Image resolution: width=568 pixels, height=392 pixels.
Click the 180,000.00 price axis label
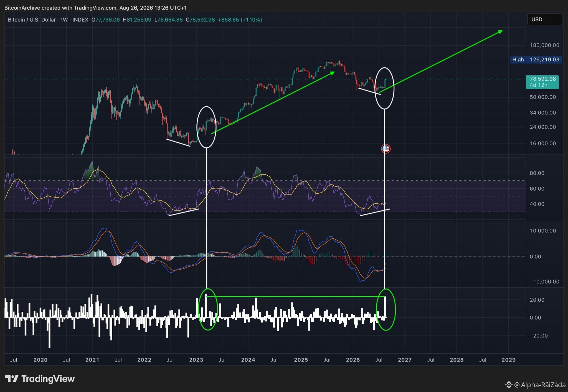pos(544,45)
